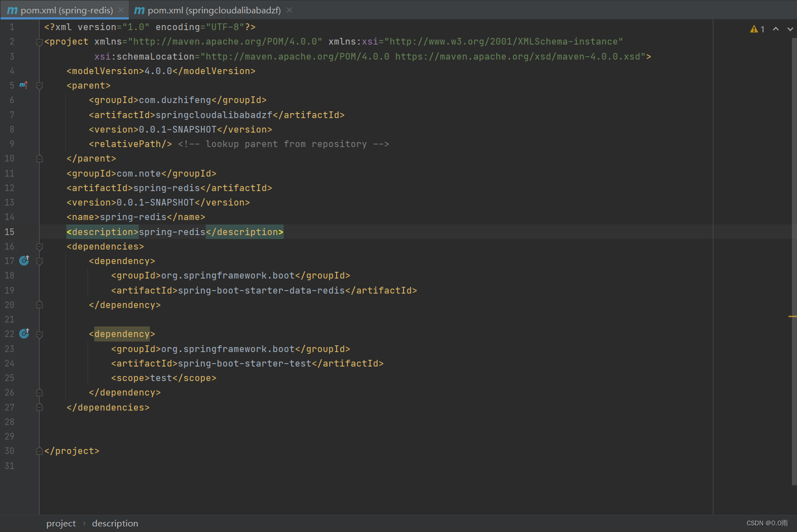797x532 pixels.
Task: Close the pom.xml (spring-redis) tab
Action: 120,9
